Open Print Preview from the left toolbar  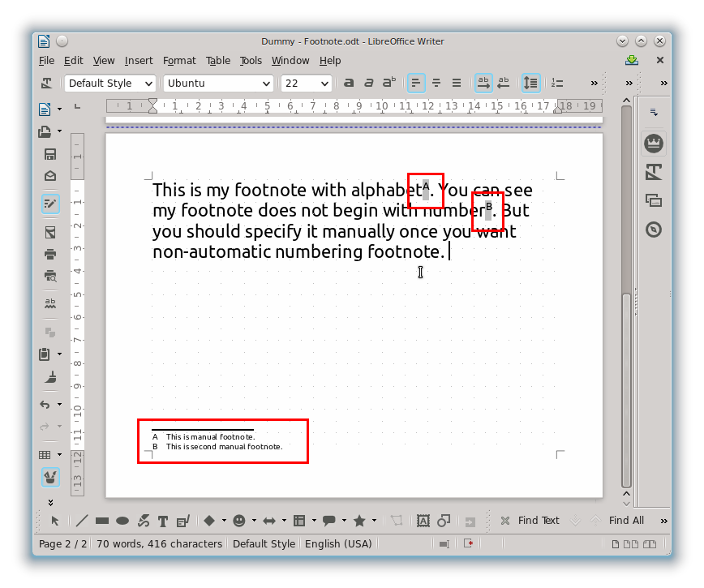click(50, 276)
